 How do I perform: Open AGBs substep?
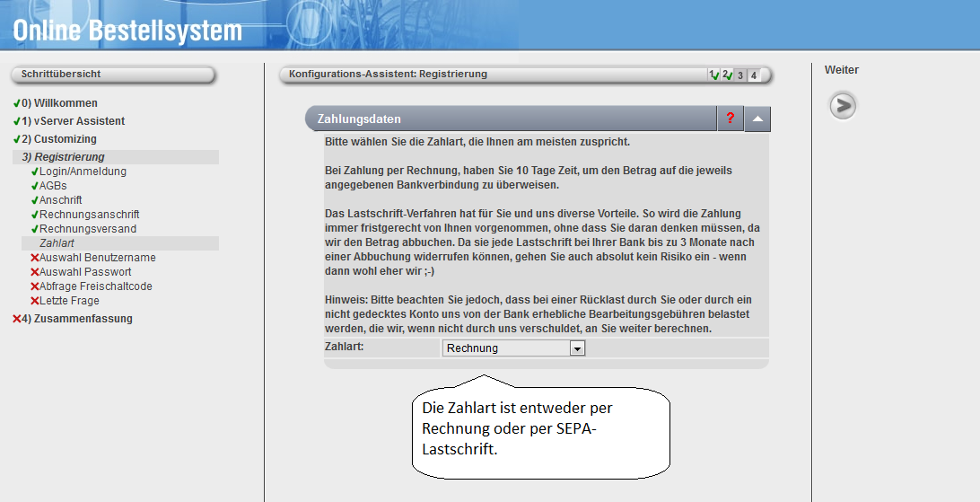(53, 186)
